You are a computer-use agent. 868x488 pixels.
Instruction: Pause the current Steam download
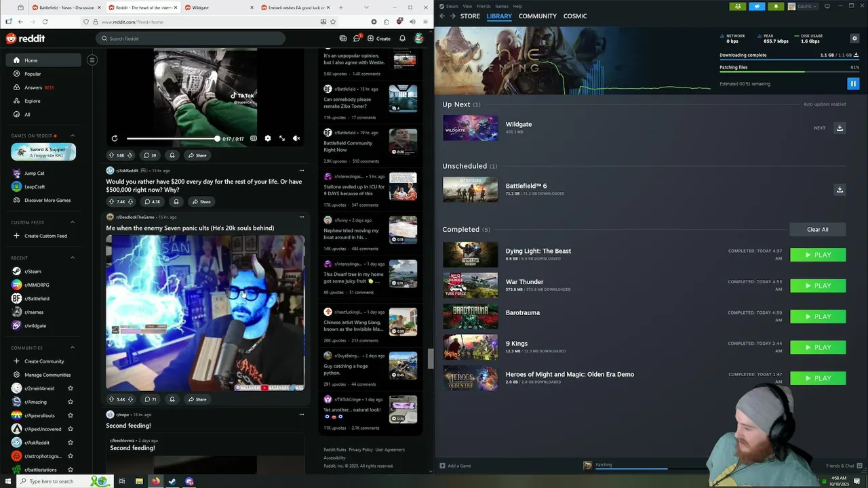coord(853,84)
